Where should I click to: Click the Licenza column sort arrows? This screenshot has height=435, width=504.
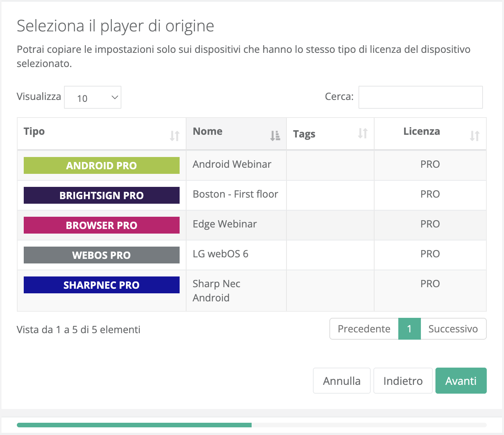(475, 136)
